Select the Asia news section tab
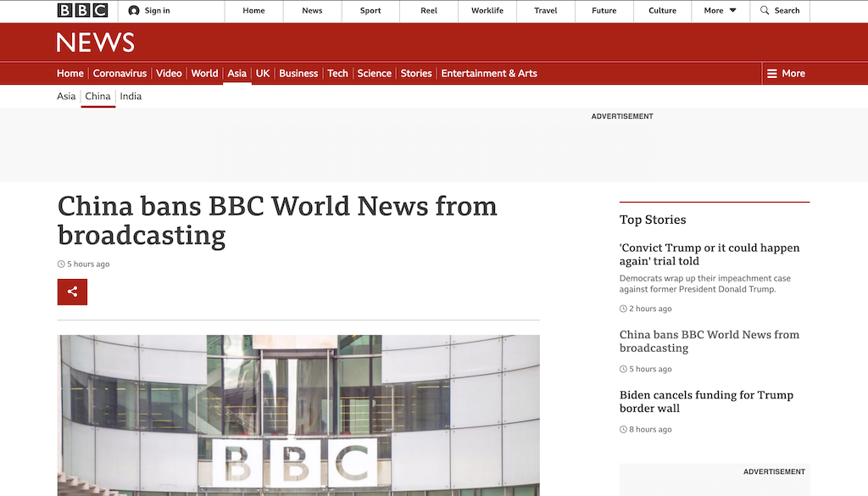The image size is (868, 496). point(237,74)
